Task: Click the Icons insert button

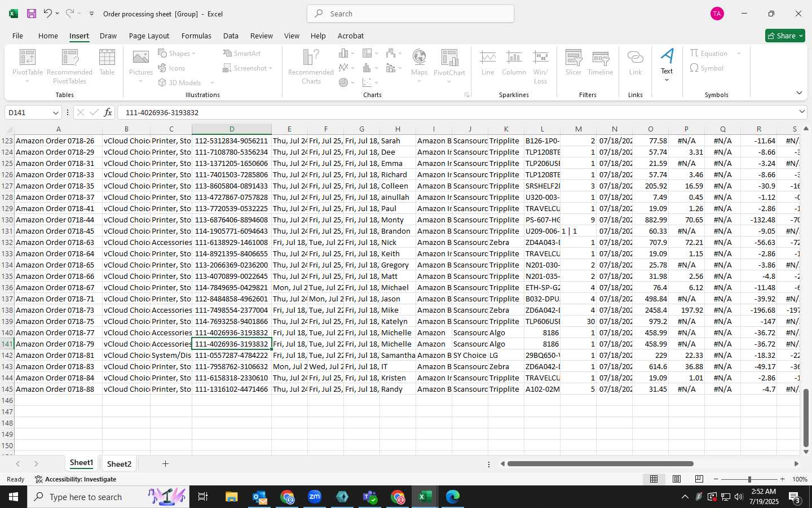Action: click(171, 68)
